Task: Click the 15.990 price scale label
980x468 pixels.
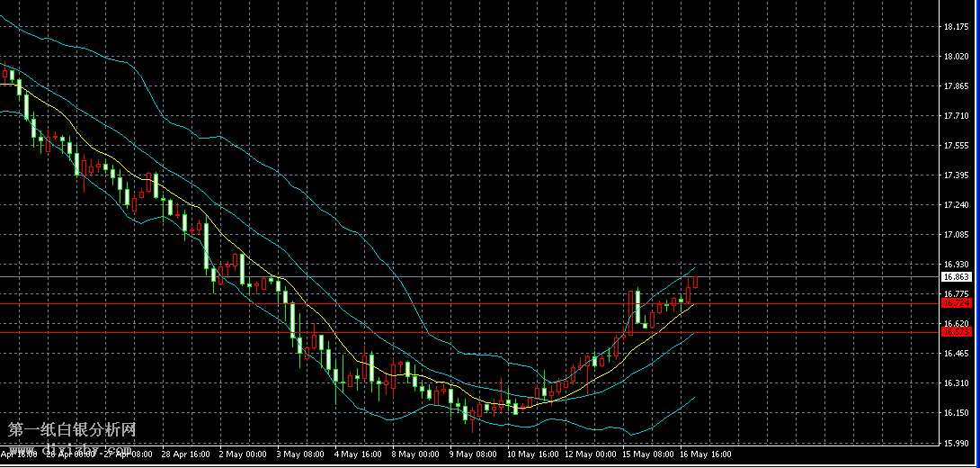Action: pos(955,443)
